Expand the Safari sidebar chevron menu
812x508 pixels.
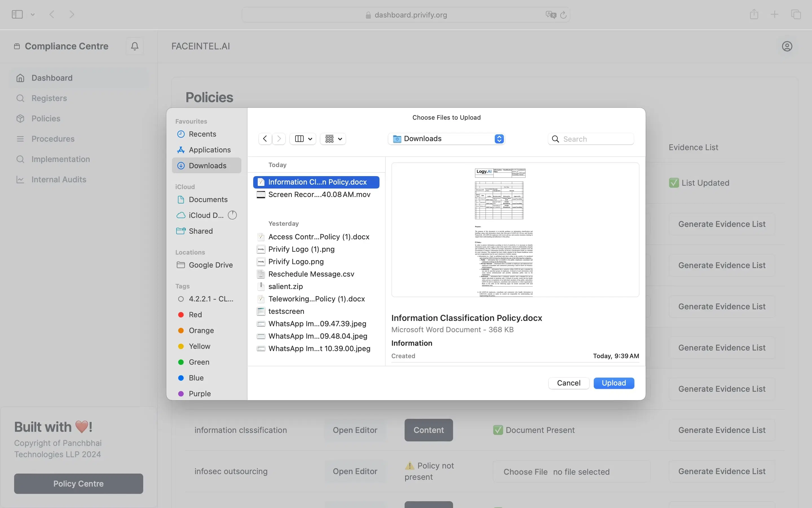coord(32,14)
